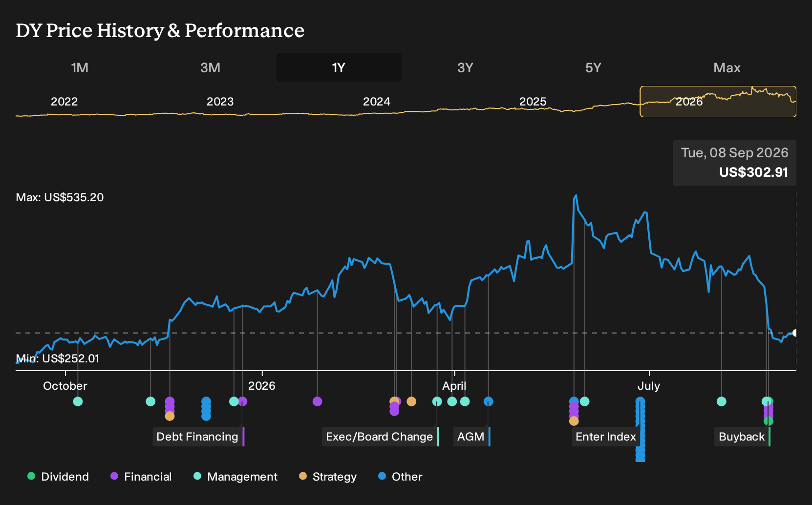Click the lone purple Financial dot after 2026
The image size is (812, 505).
tap(317, 401)
